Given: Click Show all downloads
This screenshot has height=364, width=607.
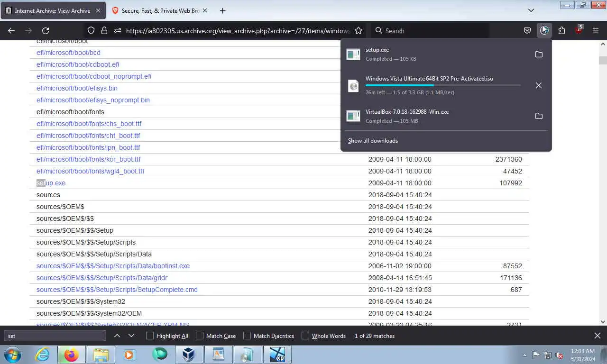Looking at the screenshot, I should [x=373, y=141].
